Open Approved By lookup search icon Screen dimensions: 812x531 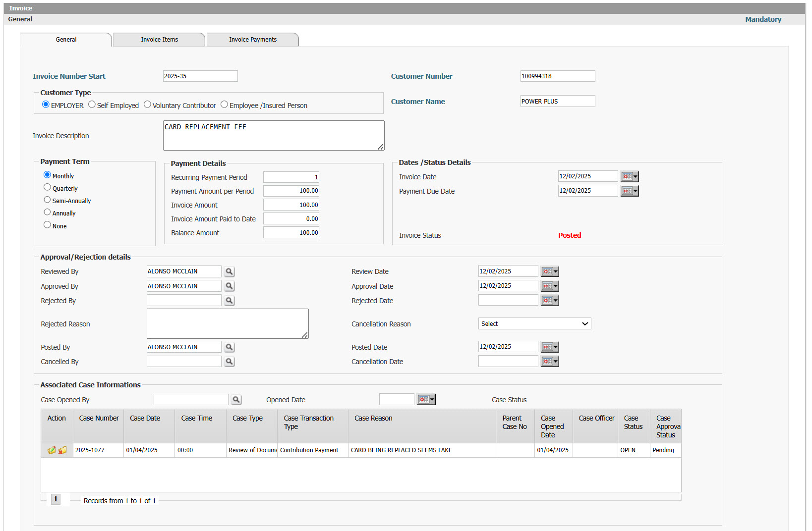click(x=229, y=286)
